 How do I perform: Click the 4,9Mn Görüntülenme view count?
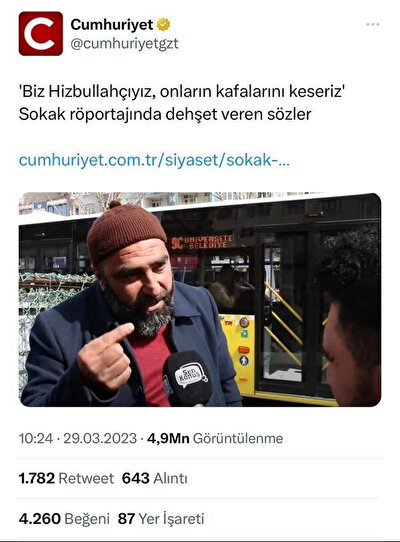click(215, 438)
